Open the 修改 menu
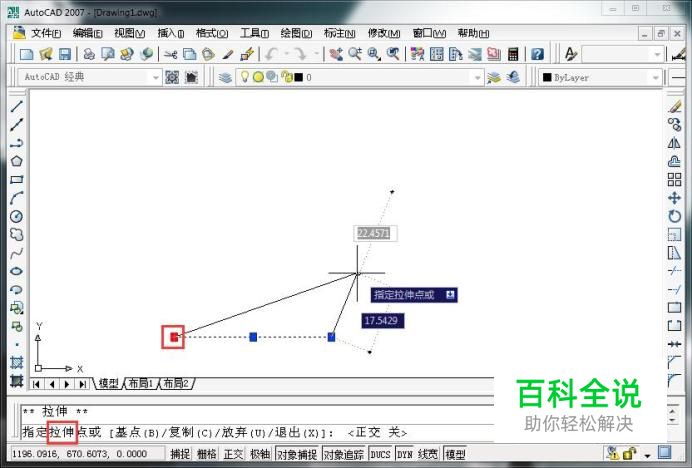The width and height of the screenshot is (692, 468). (x=384, y=33)
